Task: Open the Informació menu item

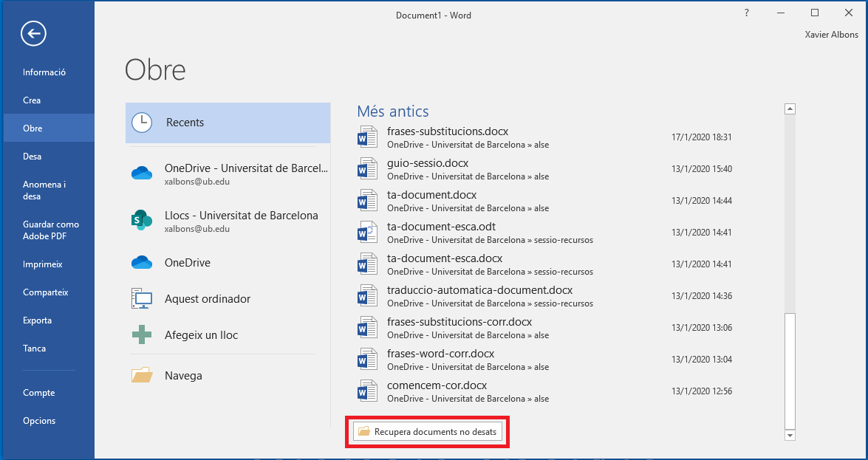Action: pyautogui.click(x=44, y=72)
